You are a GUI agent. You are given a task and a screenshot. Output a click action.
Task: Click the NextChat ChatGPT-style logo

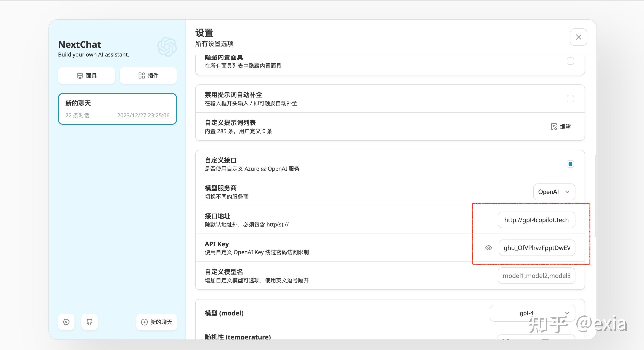[167, 46]
